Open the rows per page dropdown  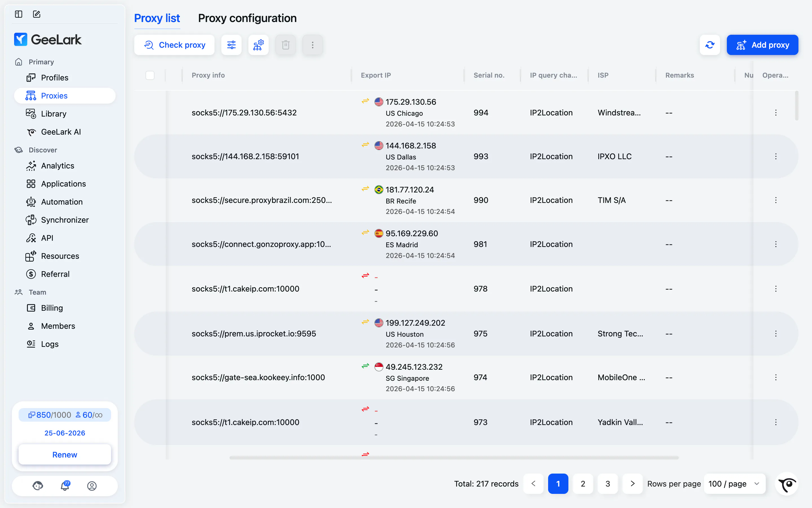(x=734, y=484)
